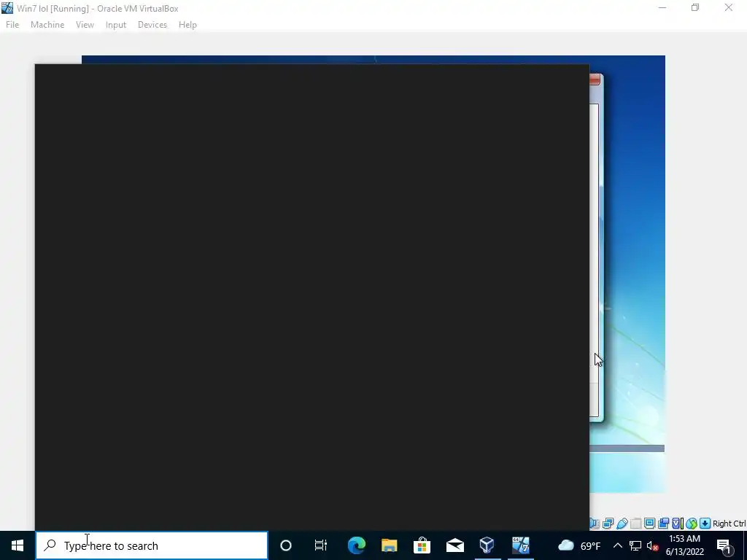Expand hidden system tray icons chevron

coord(617,545)
